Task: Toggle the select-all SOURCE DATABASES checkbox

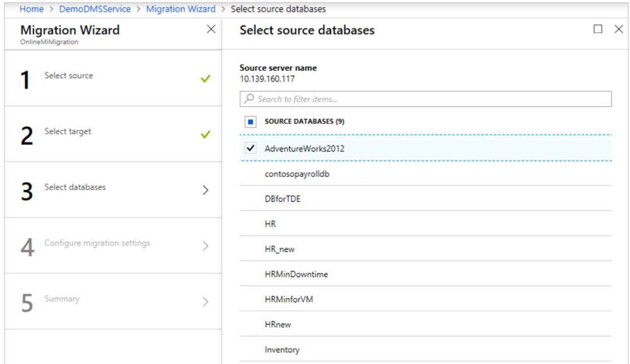Action: point(250,122)
